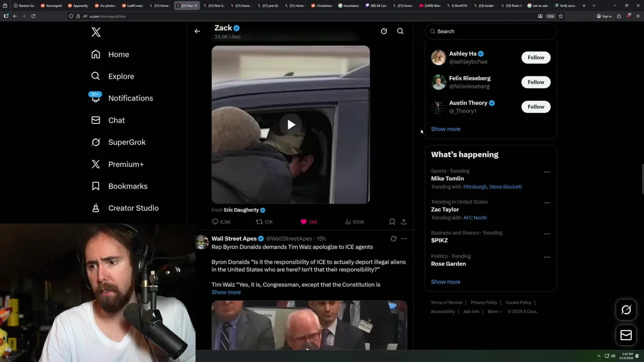Open the taskbar volume icon

click(x=613, y=356)
